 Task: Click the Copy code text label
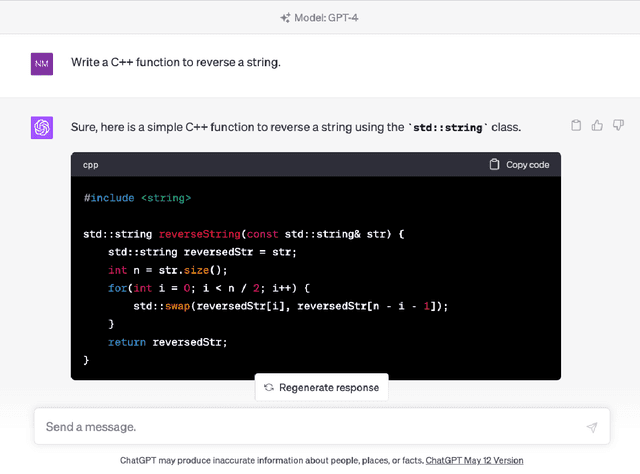527,165
